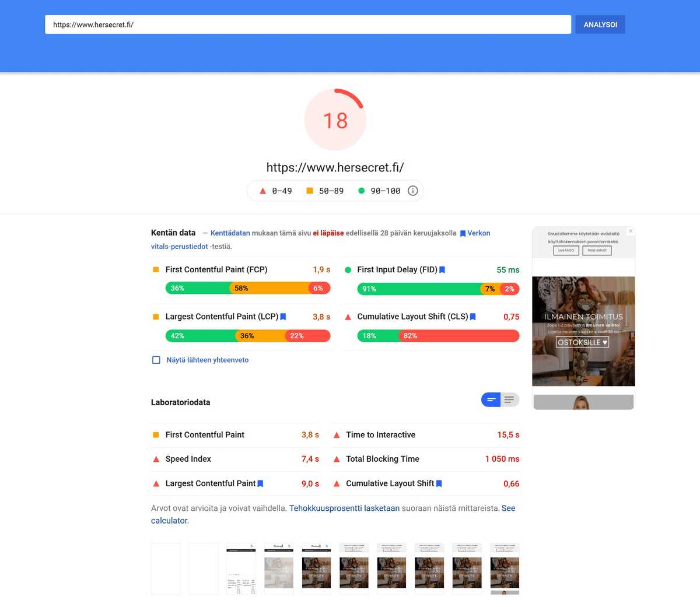Screen dimensions: 700x607
Task: Select the flag icon beside Largest Contentful Paint (Kentän data)
Action: [283, 317]
